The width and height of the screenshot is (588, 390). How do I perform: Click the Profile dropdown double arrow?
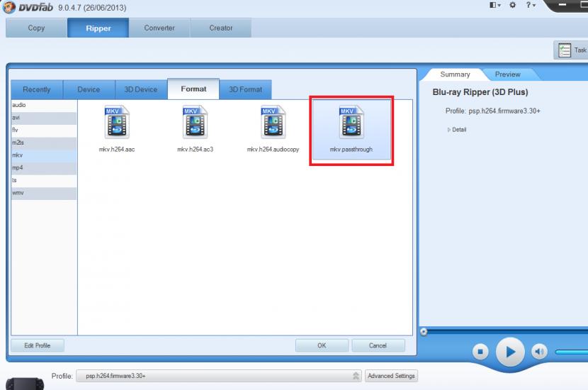coord(356,376)
